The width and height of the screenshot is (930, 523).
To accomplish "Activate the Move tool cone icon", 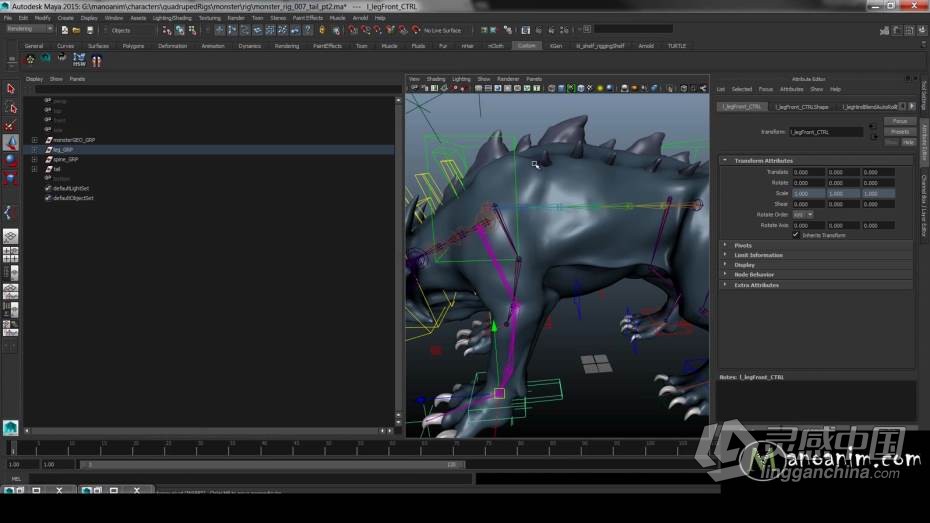I will (10, 142).
